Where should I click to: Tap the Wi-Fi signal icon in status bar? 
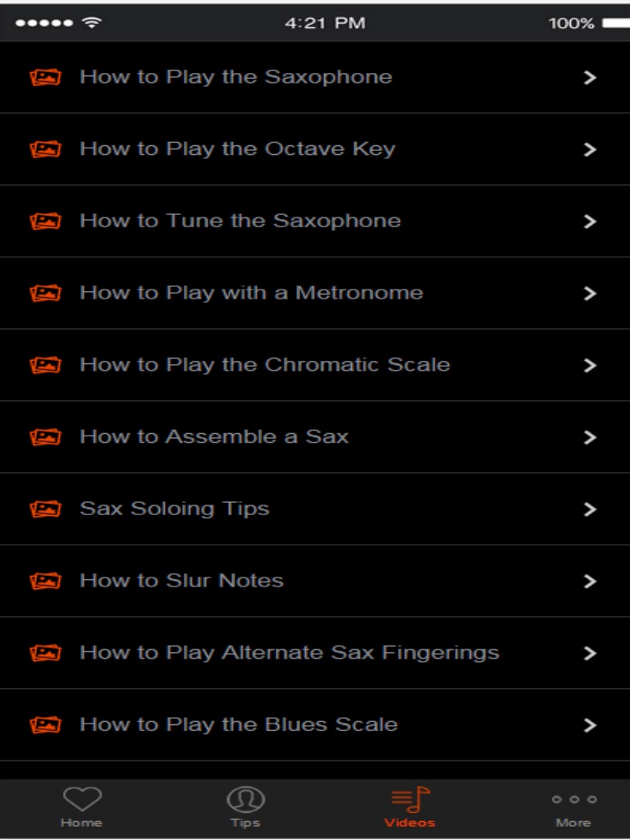[92, 23]
